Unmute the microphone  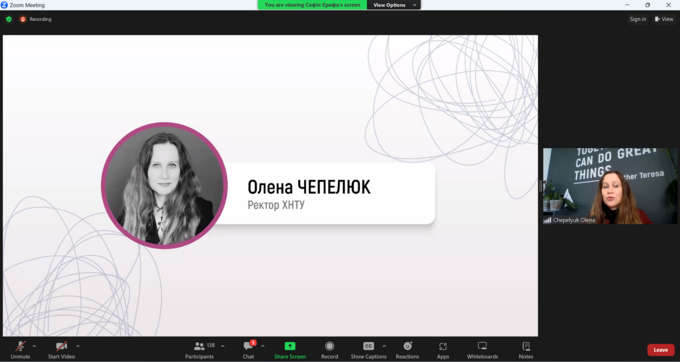pyautogui.click(x=20, y=349)
